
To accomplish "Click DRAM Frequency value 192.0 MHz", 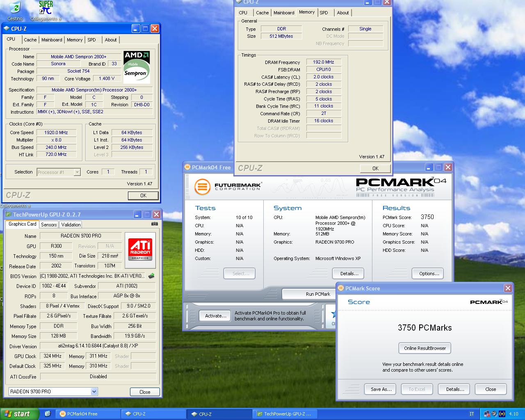I will [324, 62].
